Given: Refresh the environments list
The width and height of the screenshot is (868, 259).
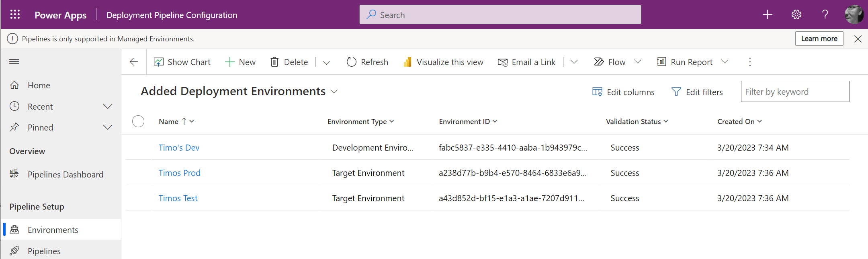Looking at the screenshot, I should click(x=367, y=62).
